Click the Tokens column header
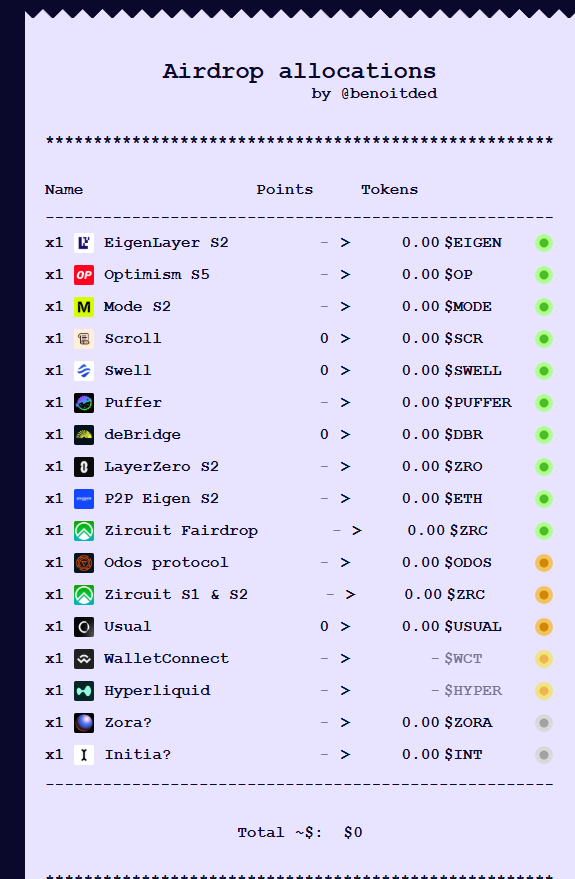This screenshot has height=879, width=575. tap(389, 189)
